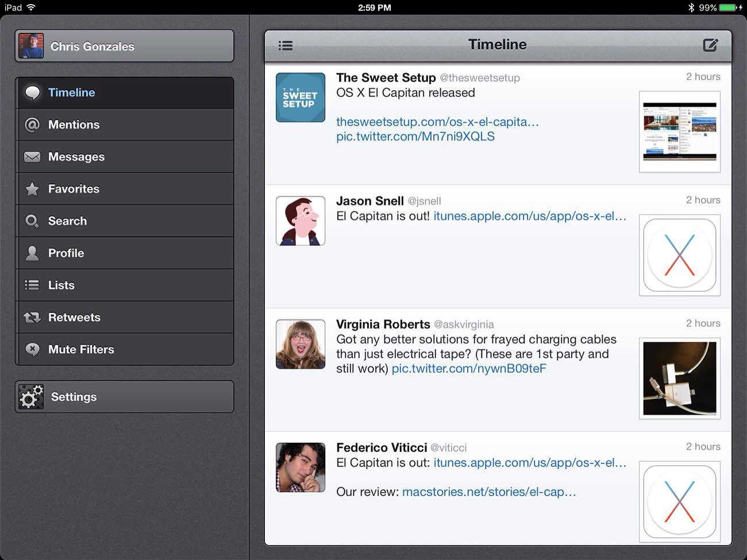View Virginia Roberts' frayed cable photo
Image resolution: width=747 pixels, height=560 pixels.
point(680,379)
